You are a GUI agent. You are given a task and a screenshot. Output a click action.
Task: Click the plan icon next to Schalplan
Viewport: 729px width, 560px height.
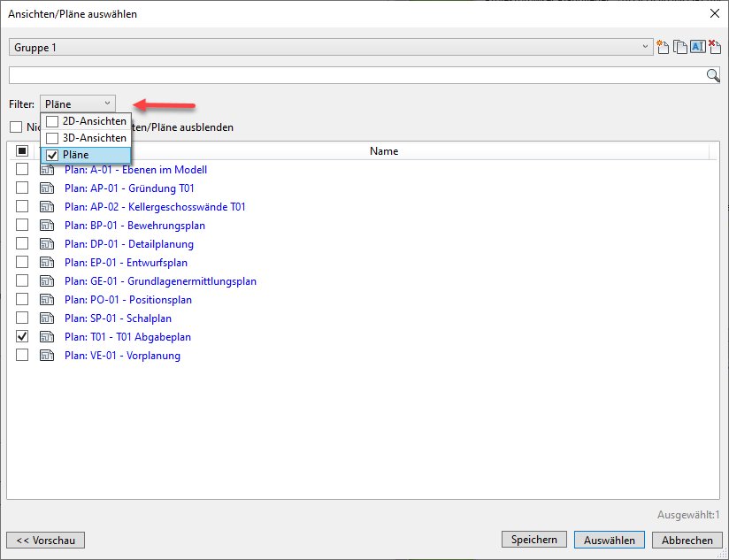point(47,318)
